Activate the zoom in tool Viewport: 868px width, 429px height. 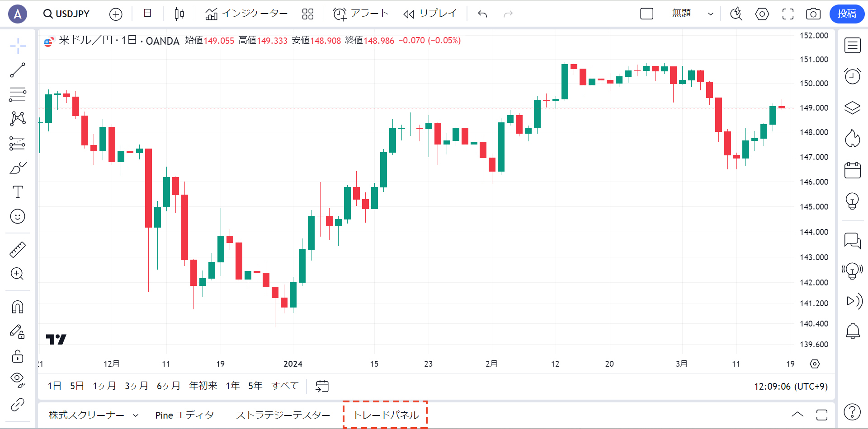point(18,274)
